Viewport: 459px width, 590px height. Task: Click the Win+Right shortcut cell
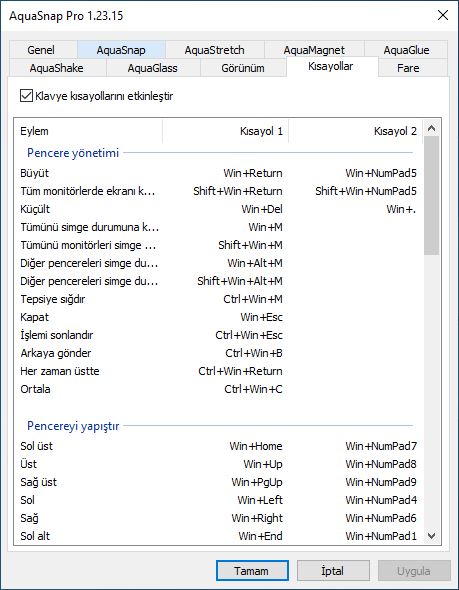257,519
